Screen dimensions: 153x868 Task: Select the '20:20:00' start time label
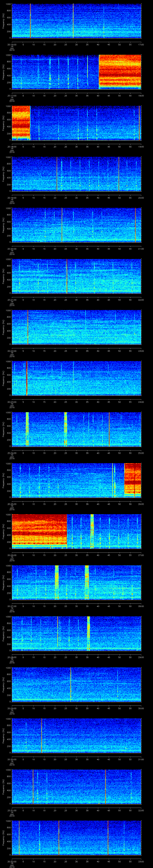pos(12,249)
